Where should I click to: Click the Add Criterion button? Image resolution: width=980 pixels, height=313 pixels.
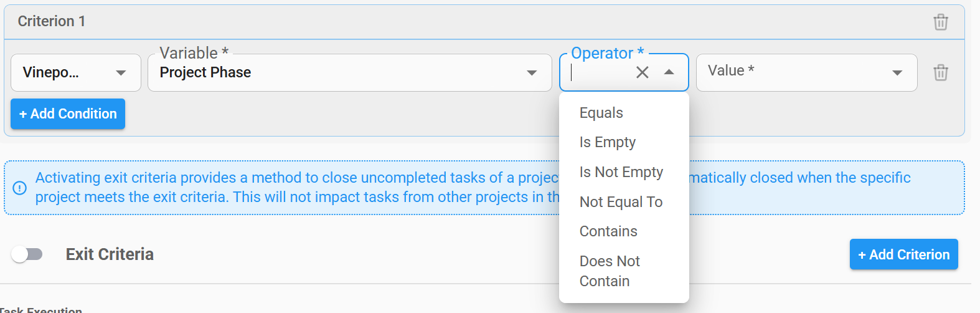coord(903,254)
